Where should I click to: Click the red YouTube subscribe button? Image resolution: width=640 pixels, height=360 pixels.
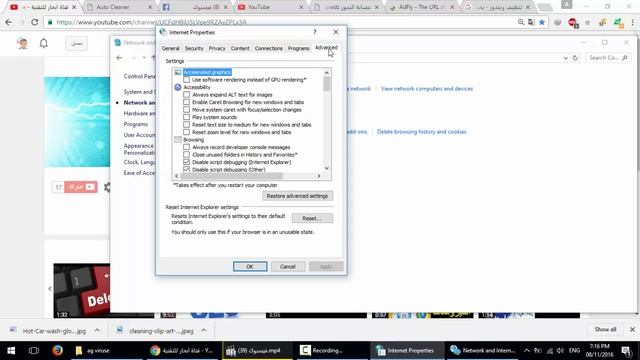click(x=81, y=187)
